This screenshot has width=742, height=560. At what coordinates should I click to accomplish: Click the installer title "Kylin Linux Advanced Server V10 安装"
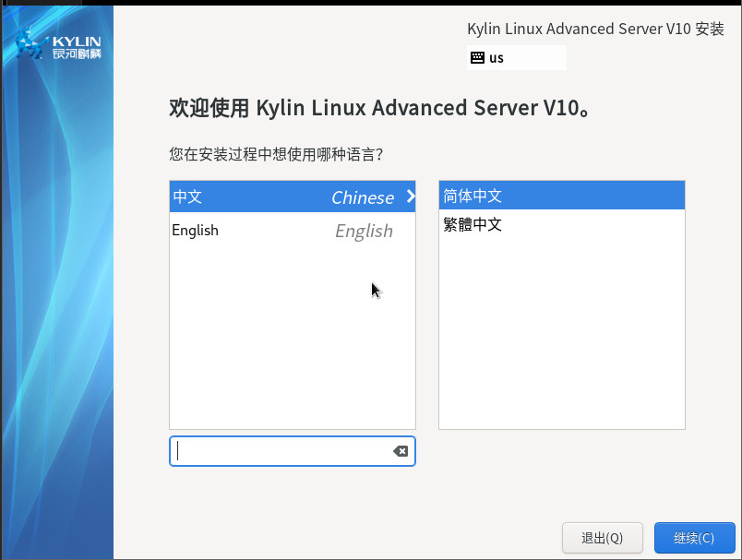(x=595, y=29)
